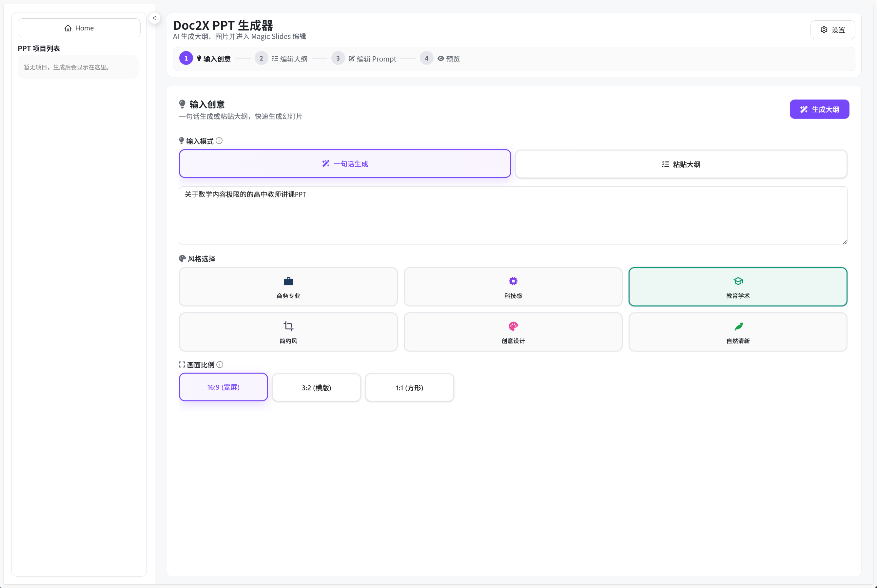Click the 生成大纲 button
Screen dimensions: 877x588
pyautogui.click(x=819, y=109)
